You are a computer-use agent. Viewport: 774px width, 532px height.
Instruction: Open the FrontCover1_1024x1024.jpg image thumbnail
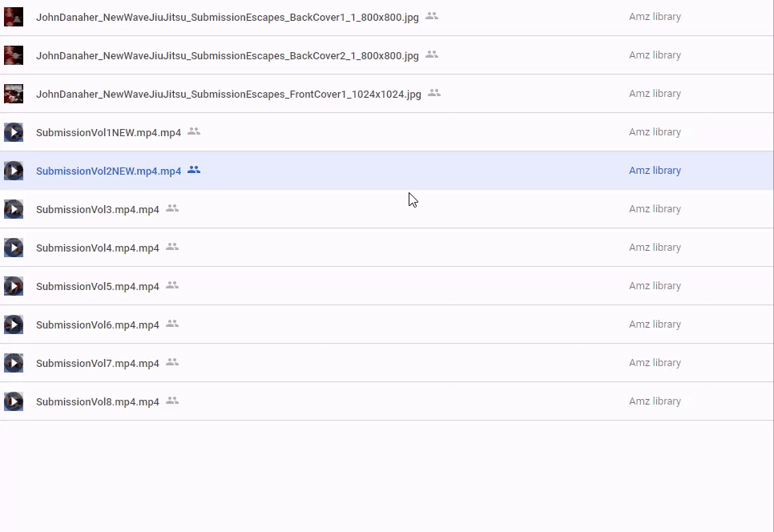coord(14,94)
